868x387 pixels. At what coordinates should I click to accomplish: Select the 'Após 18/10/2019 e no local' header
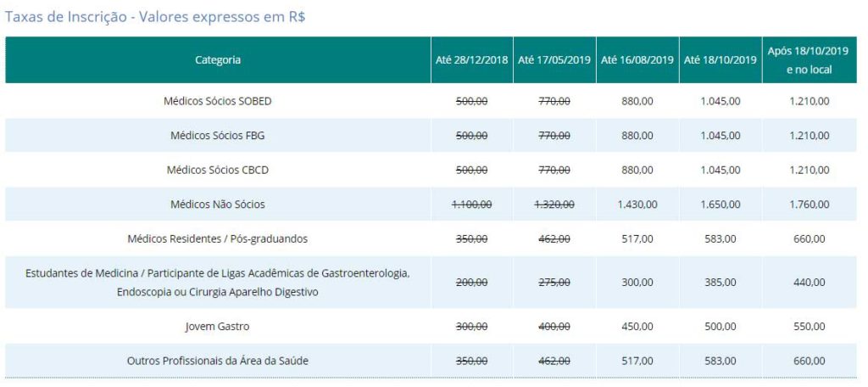807,60
